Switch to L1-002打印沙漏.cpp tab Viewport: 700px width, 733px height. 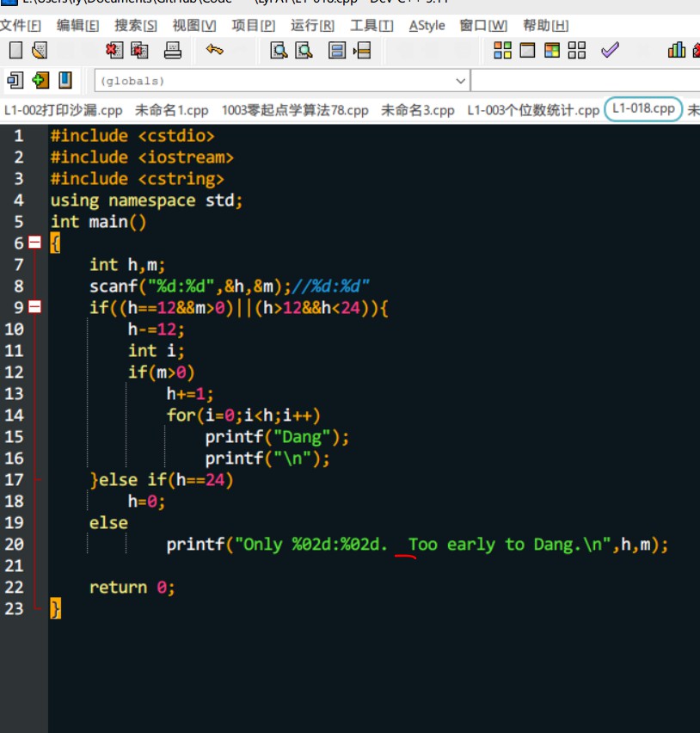point(63,110)
